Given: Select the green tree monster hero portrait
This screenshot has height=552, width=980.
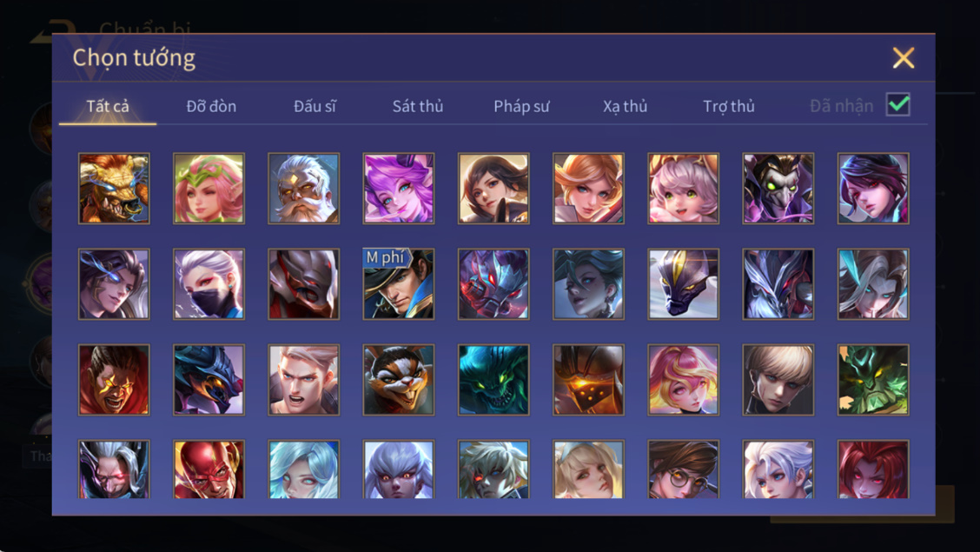Looking at the screenshot, I should pos(873,380).
